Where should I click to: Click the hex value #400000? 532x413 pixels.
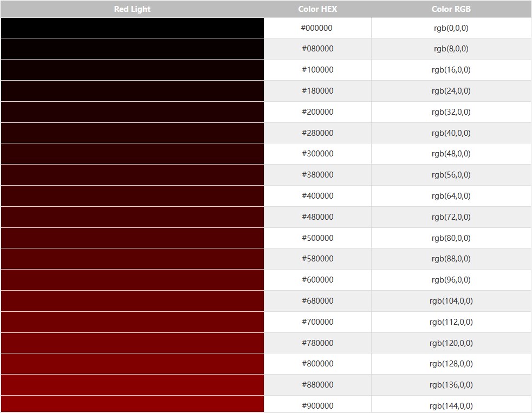[x=317, y=195]
